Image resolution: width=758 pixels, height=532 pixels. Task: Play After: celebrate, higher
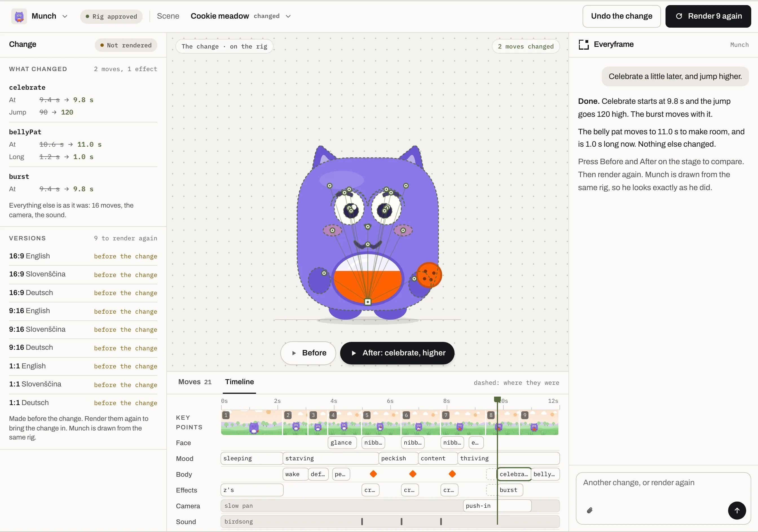click(397, 353)
